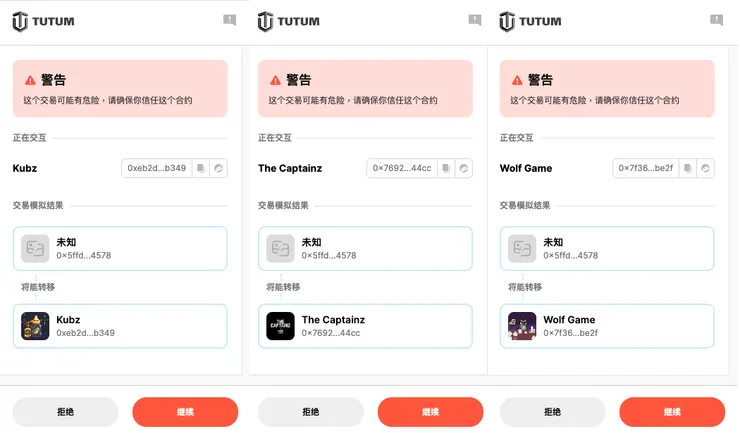Click the 0x7f36...be2f address field beside Wolf Game
This screenshot has height=433, width=740.
click(646, 168)
